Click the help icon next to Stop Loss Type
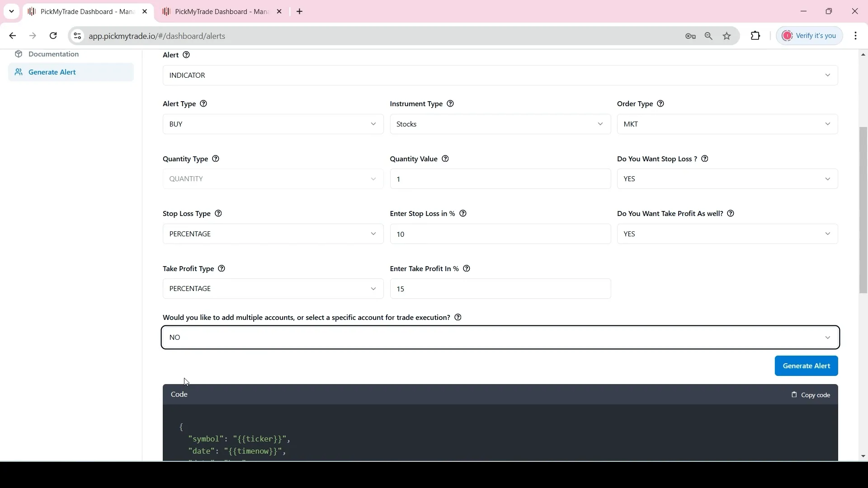 (218, 213)
